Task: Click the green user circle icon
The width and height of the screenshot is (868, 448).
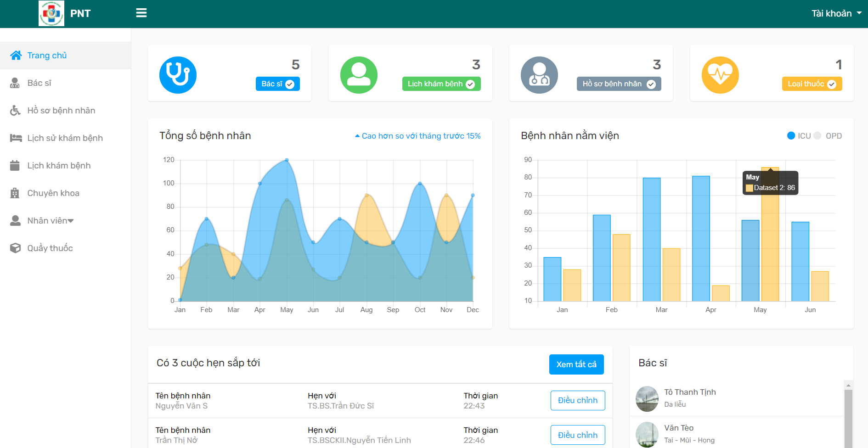Action: click(x=359, y=75)
